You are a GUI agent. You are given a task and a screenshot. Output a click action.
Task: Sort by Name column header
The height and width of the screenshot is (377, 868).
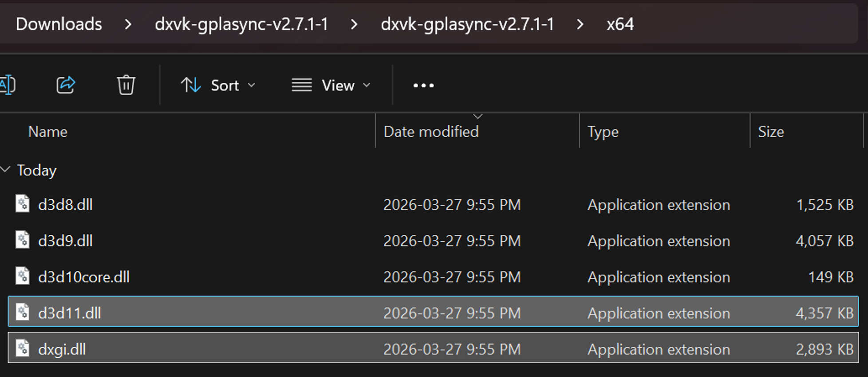coord(48,131)
